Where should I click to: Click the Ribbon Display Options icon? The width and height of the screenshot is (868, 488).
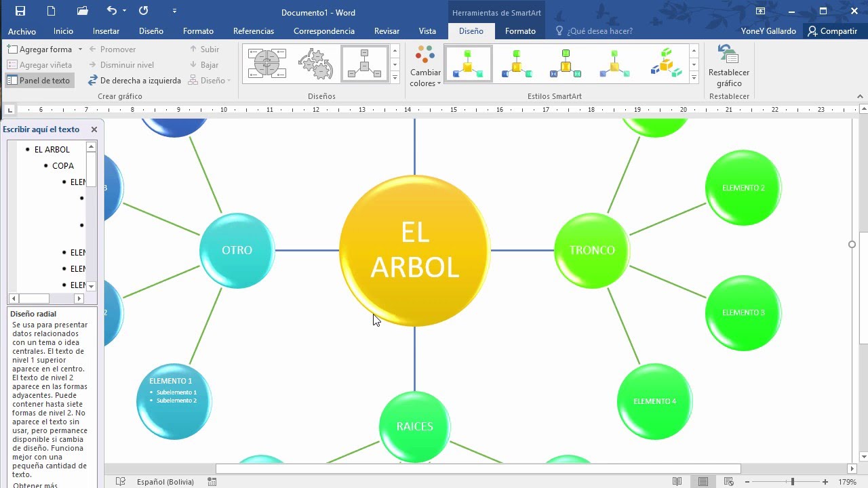coord(761,11)
